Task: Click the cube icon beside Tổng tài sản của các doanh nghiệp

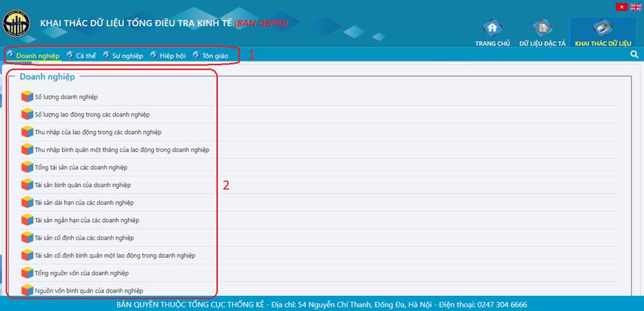Action: [x=27, y=167]
